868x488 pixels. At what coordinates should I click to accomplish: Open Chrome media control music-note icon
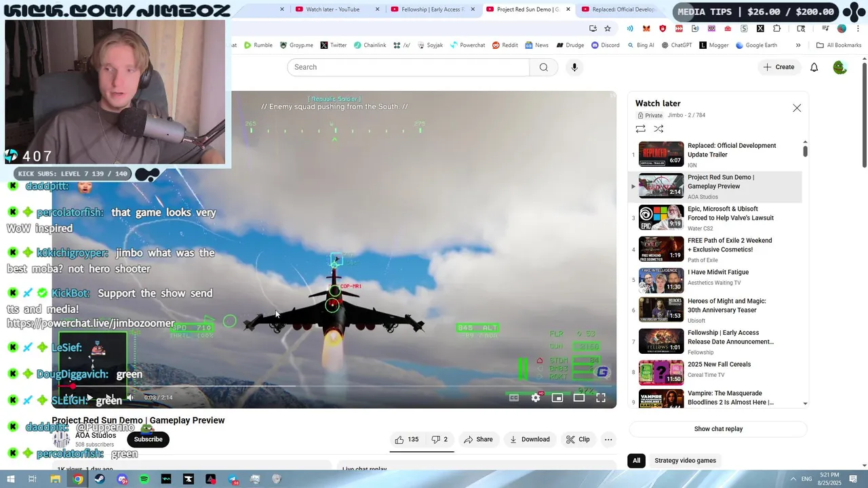pos(825,28)
